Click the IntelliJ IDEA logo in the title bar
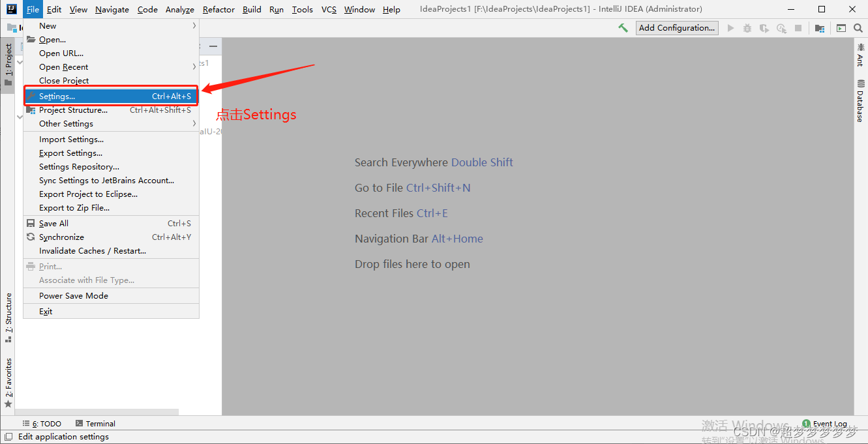868x444 pixels. 11,9
